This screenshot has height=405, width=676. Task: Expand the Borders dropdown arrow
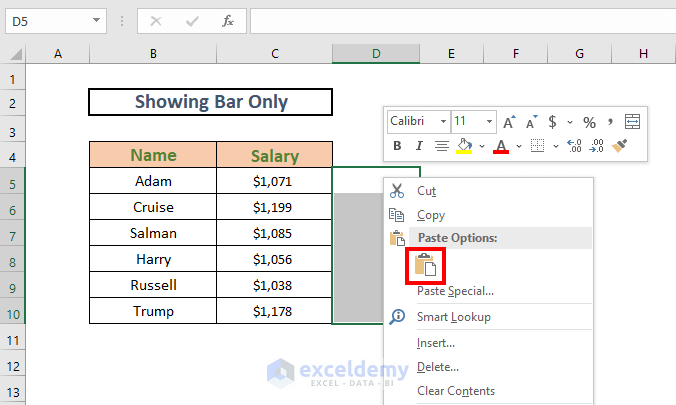[556, 146]
